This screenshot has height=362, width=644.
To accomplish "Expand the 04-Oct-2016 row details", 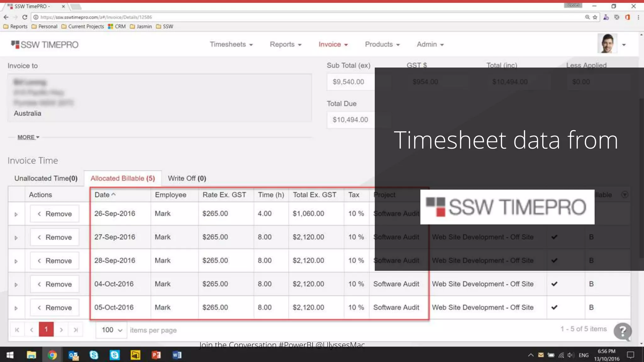I will point(16,285).
